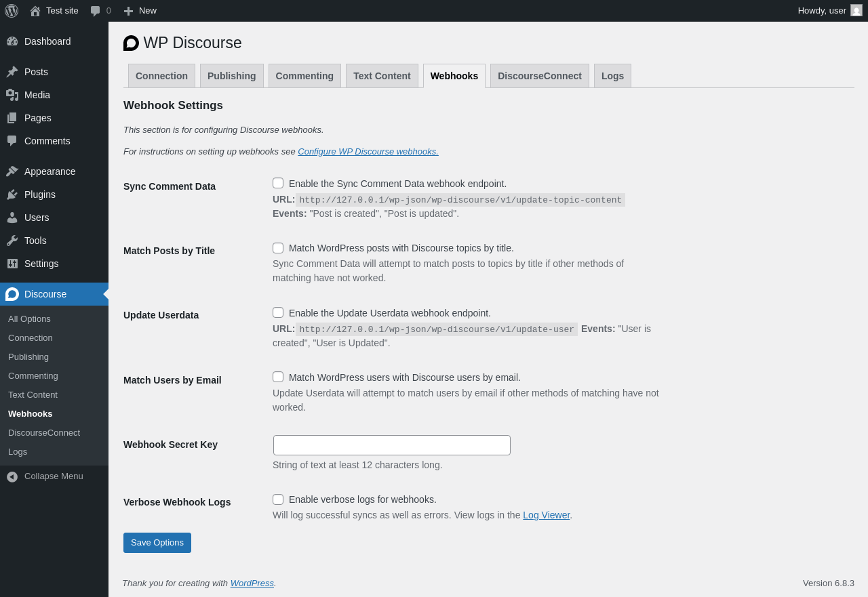Expand the Settings sidebar menu
868x597 pixels.
[41, 264]
